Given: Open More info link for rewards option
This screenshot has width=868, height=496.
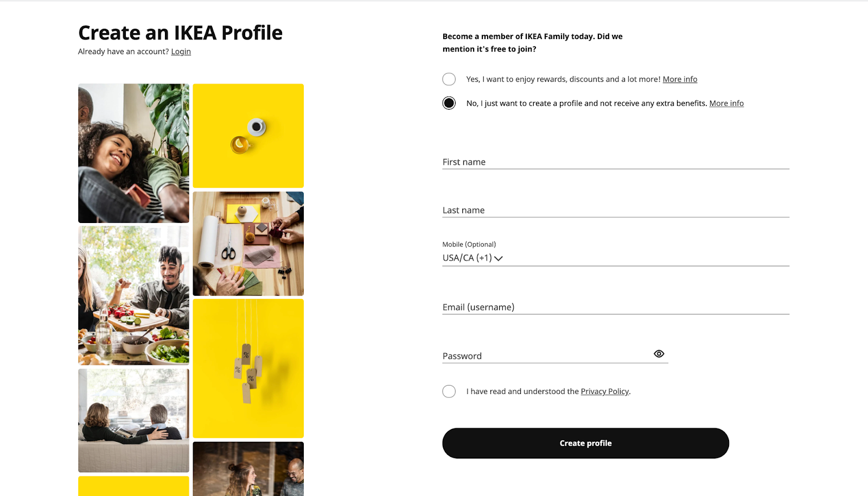Looking at the screenshot, I should 680,79.
